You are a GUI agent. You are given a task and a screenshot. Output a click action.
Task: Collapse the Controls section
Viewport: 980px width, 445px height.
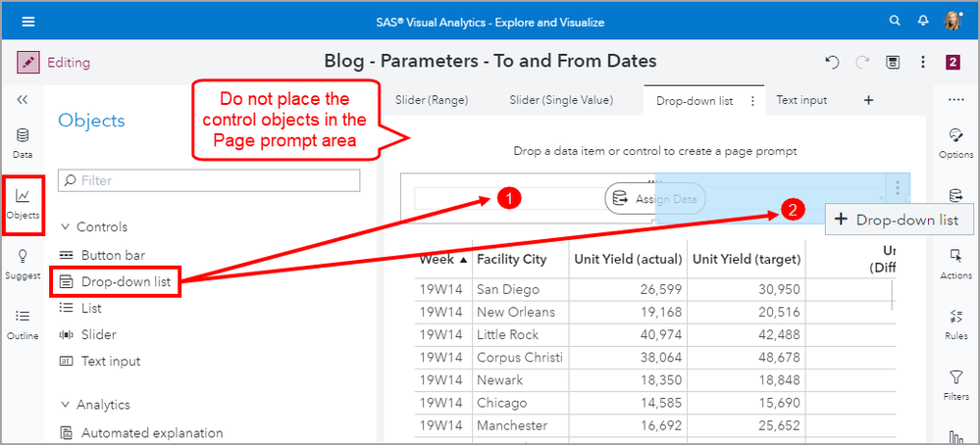coord(66,227)
